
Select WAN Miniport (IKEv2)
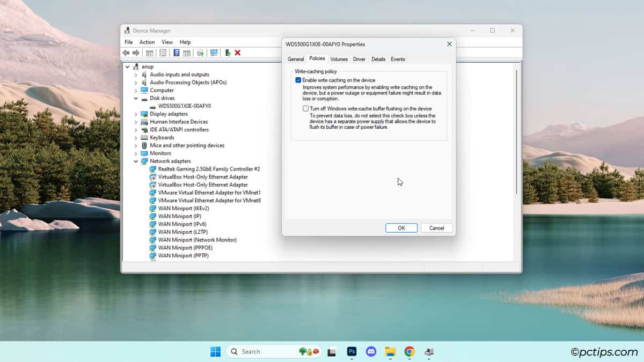(184, 209)
